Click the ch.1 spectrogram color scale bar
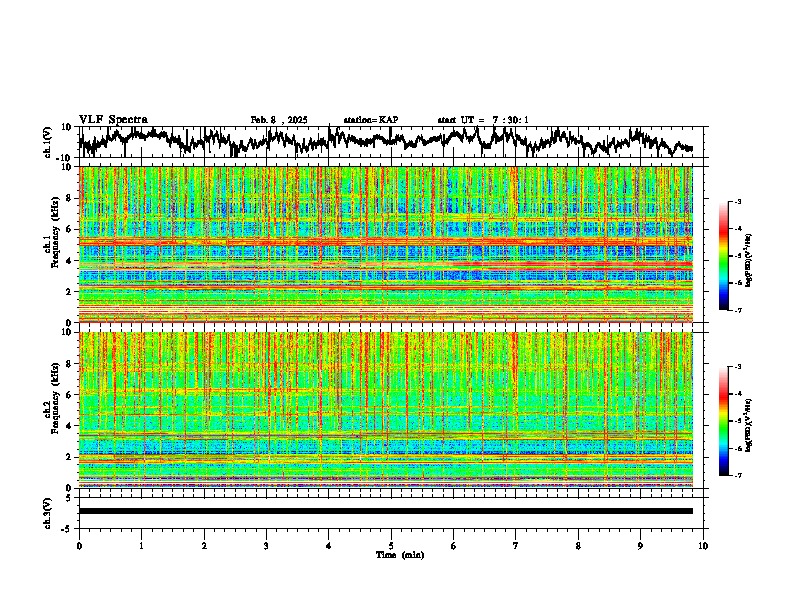The height and width of the screenshot is (612, 792). coord(723,256)
